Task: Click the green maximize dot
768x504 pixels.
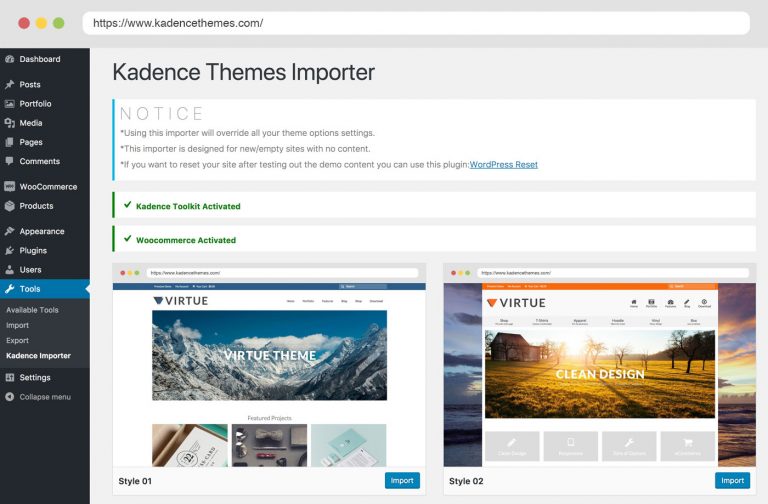Action: pyautogui.click(x=58, y=23)
